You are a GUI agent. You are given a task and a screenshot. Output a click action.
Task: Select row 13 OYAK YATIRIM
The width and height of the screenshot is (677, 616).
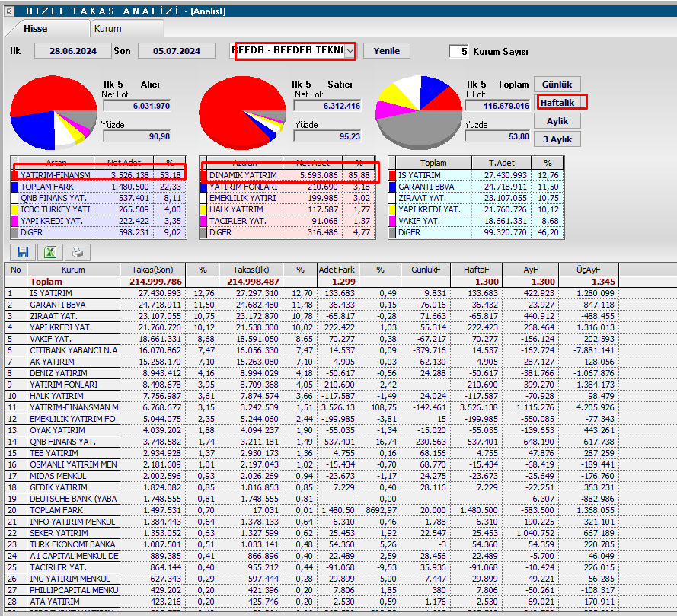point(311,430)
